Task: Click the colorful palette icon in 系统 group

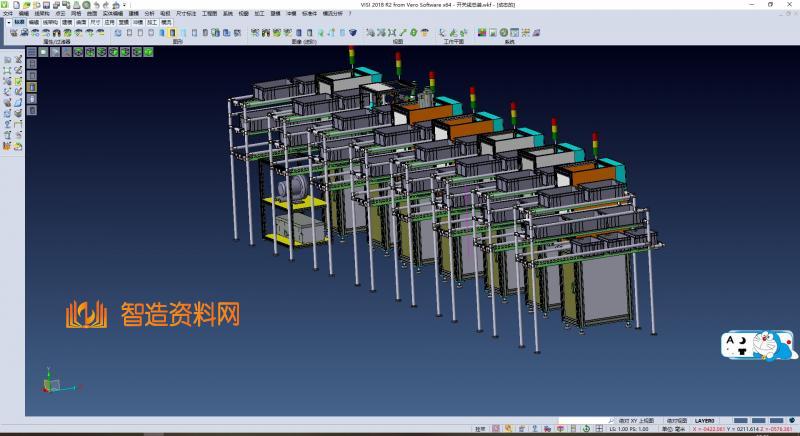Action: [x=483, y=33]
